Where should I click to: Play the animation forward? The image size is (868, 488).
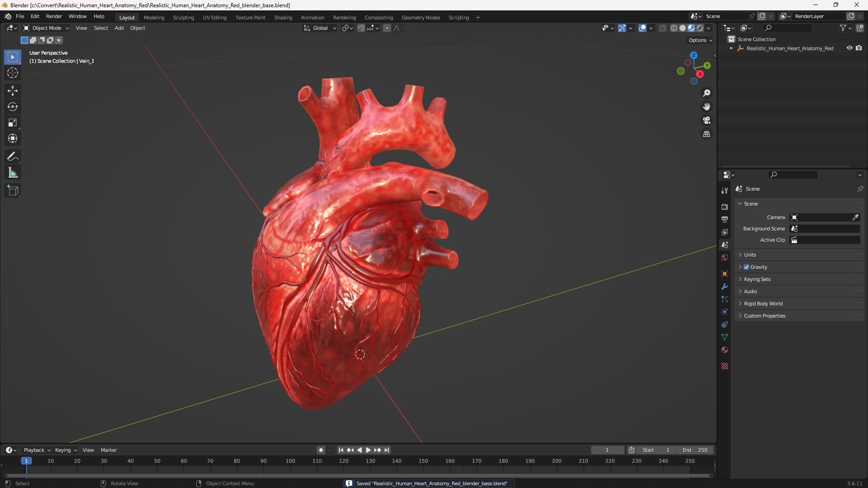point(368,450)
